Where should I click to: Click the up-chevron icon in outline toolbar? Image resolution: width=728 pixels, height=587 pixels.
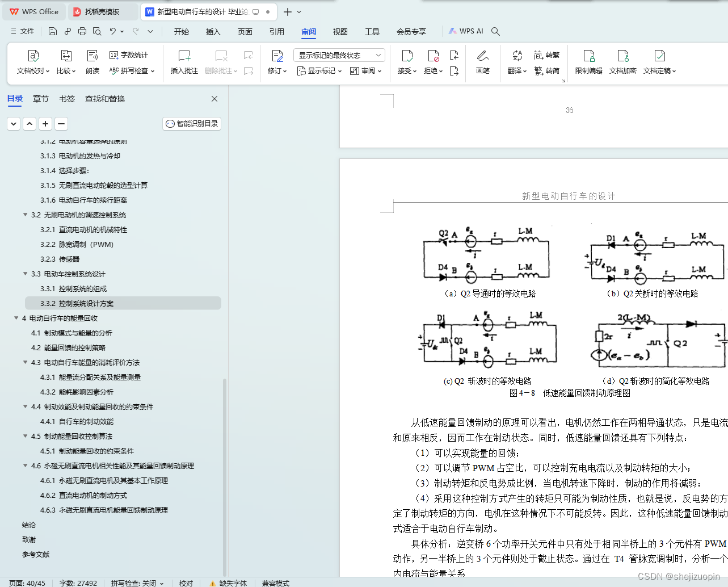pos(30,123)
